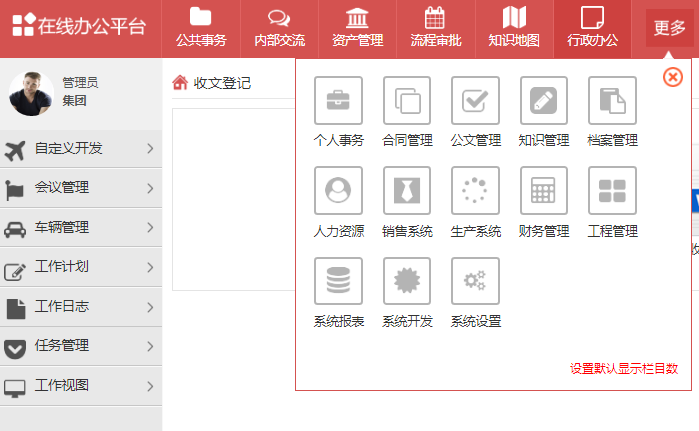The height and width of the screenshot is (431, 699).
Task: Launch the 销售系统 tie icon
Action: (x=407, y=190)
